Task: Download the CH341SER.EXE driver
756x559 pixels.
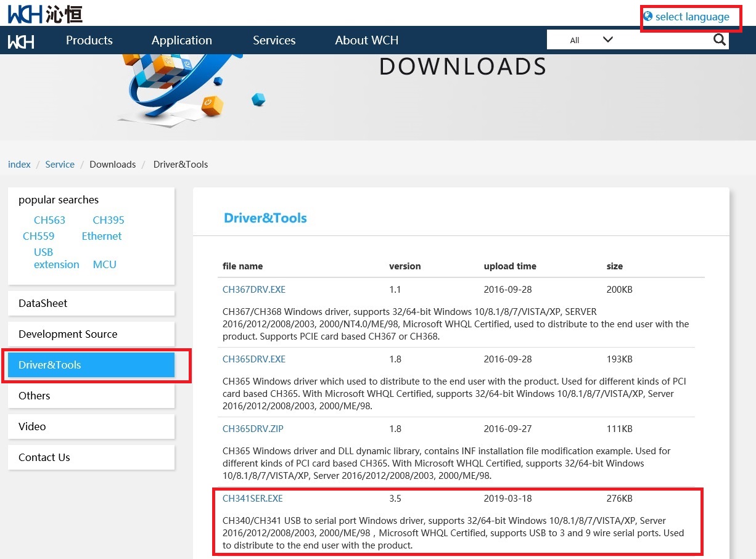Action: coord(252,499)
